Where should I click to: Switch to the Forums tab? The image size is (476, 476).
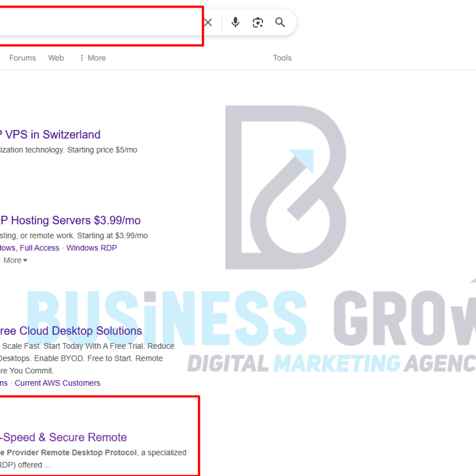pos(22,58)
